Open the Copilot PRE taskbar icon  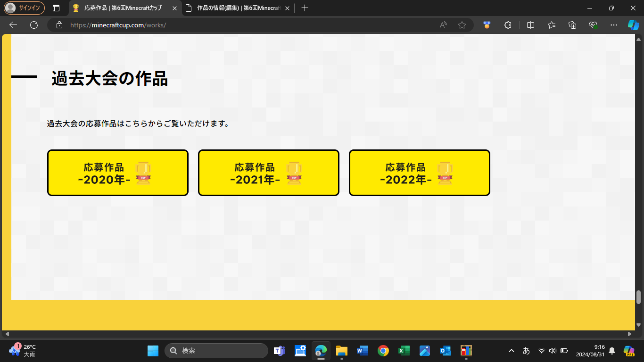(629, 351)
